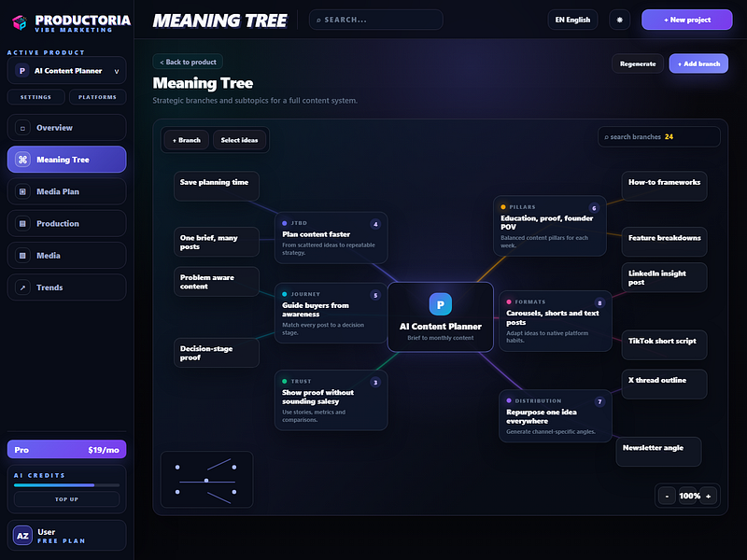Click the Media Plan sidebar icon
The height and width of the screenshot is (560, 747).
tap(22, 191)
